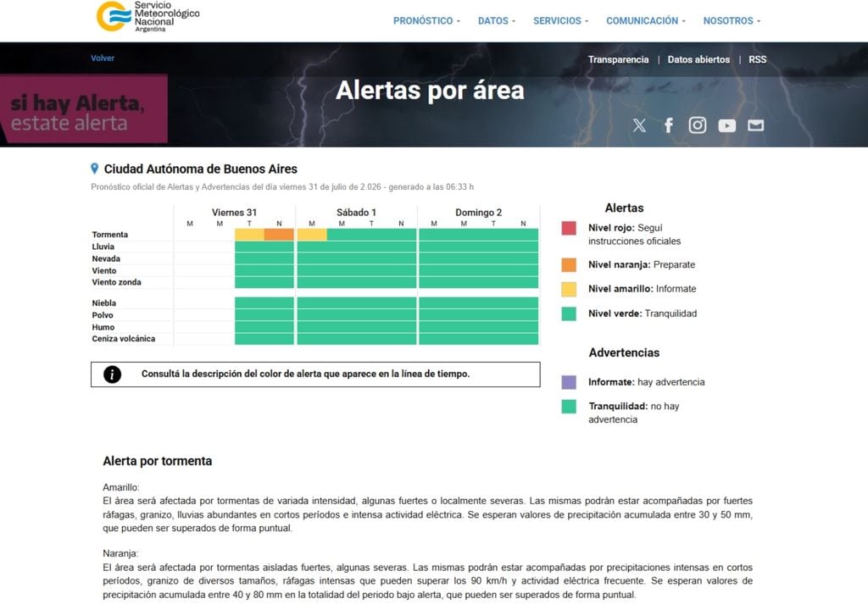Click the Viento row label
The width and height of the screenshot is (868, 610).
tap(104, 270)
